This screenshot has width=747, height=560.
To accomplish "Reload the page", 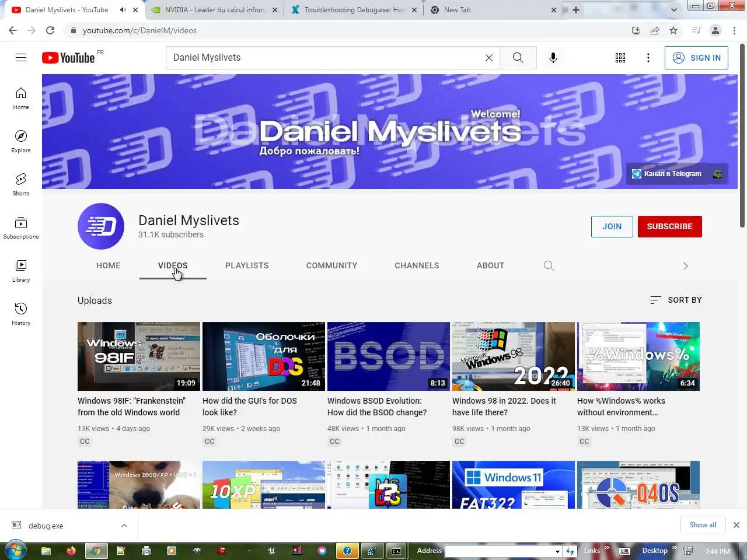I will (x=50, y=30).
